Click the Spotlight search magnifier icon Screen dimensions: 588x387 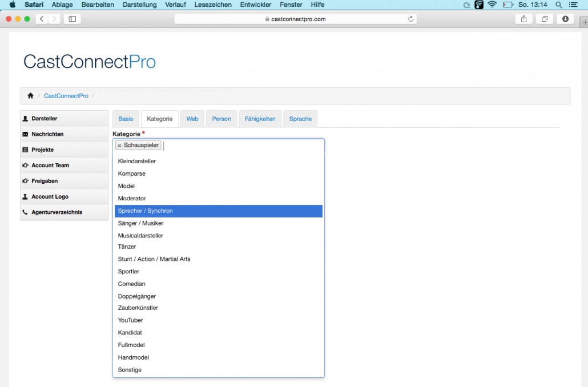click(x=559, y=5)
